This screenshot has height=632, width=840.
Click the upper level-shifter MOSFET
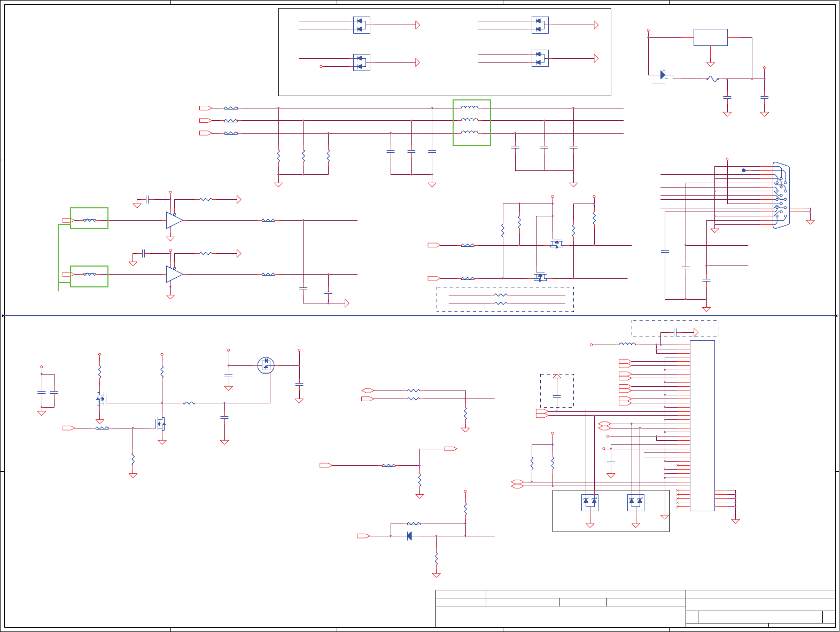[x=557, y=243]
